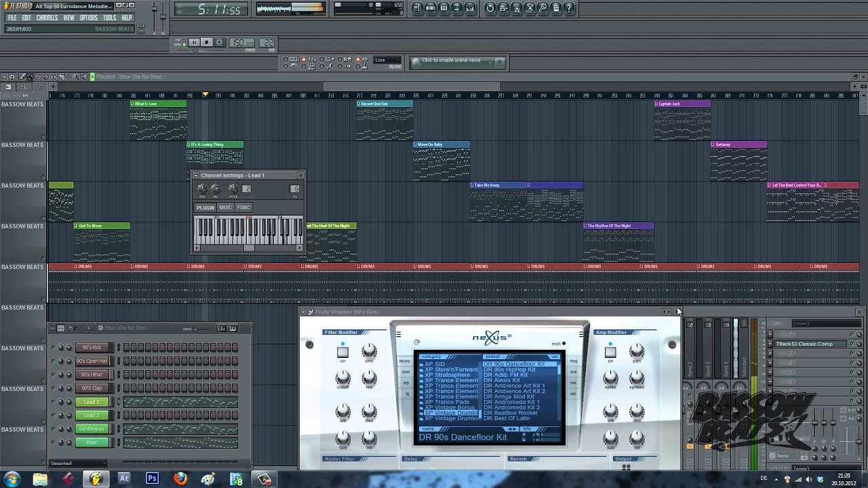Open the CHANNELS menu
Image resolution: width=868 pixels, height=488 pixels.
tap(47, 18)
